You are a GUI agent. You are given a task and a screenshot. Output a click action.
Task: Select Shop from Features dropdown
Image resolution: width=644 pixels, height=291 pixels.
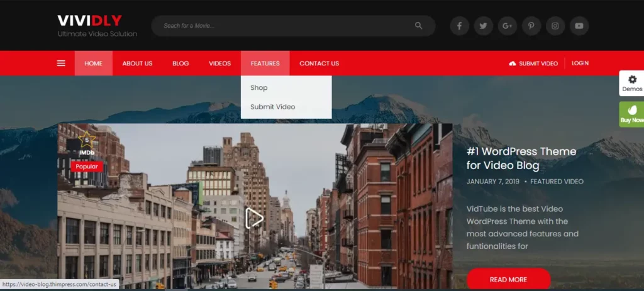pyautogui.click(x=259, y=88)
